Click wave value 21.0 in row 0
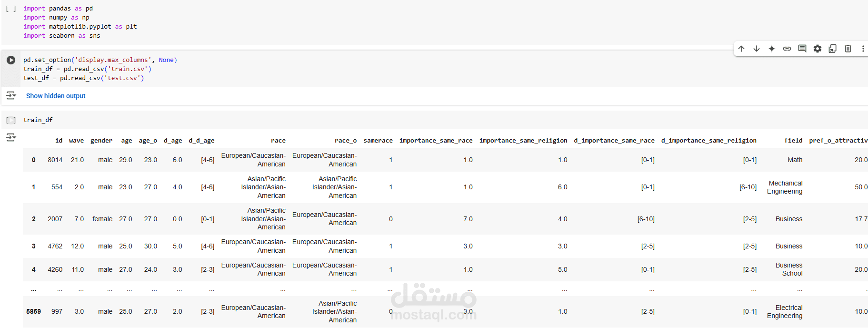 coord(78,160)
